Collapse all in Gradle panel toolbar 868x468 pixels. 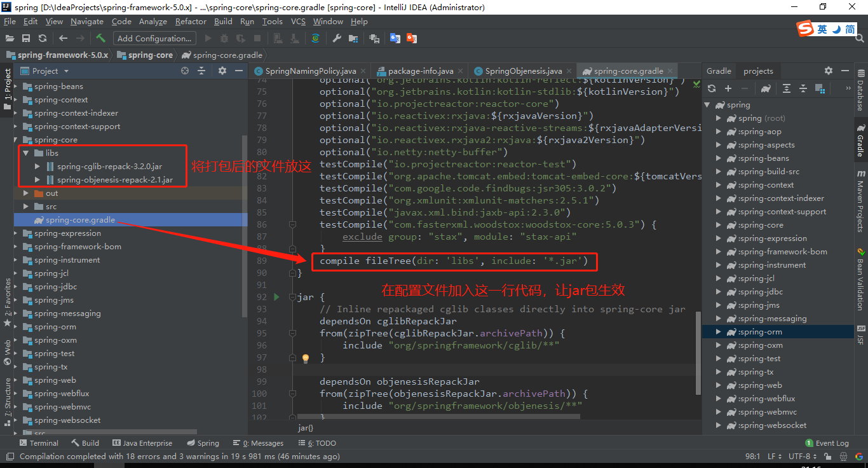point(803,88)
